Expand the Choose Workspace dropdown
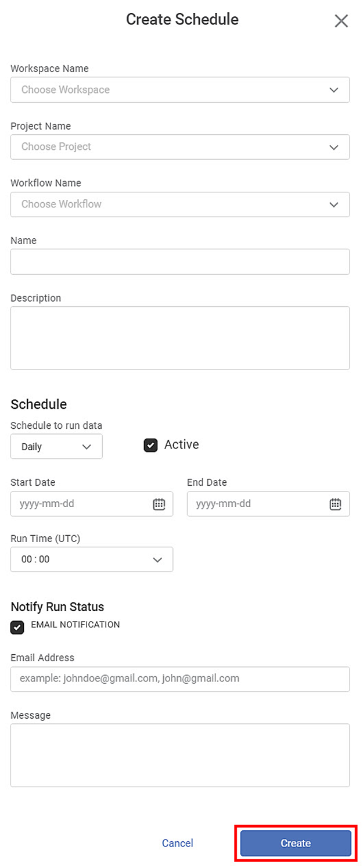Viewport: 363px width, 868px height. (x=180, y=90)
